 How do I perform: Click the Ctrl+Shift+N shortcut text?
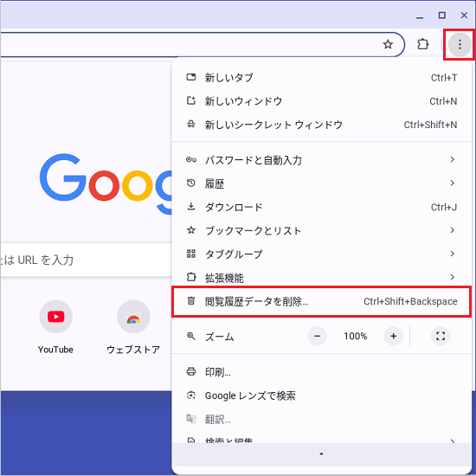430,125
